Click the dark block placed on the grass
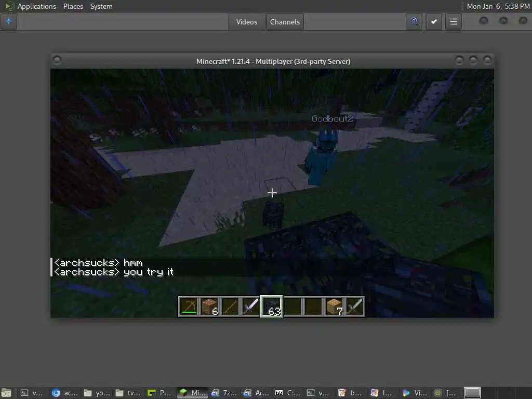 (273, 215)
